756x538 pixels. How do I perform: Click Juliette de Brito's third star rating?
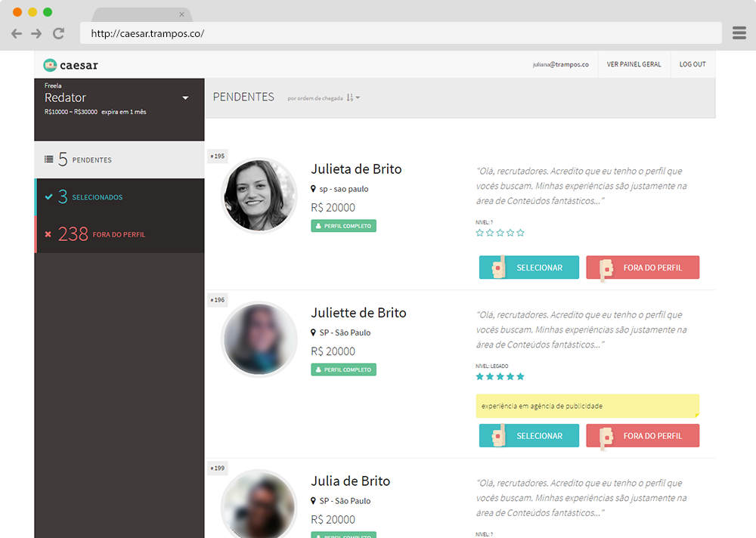point(500,376)
